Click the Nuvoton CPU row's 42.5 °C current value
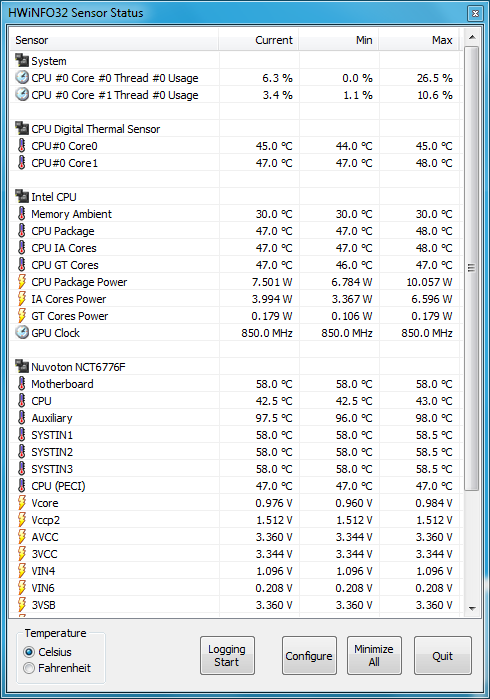The height and width of the screenshot is (699, 490). 274,401
